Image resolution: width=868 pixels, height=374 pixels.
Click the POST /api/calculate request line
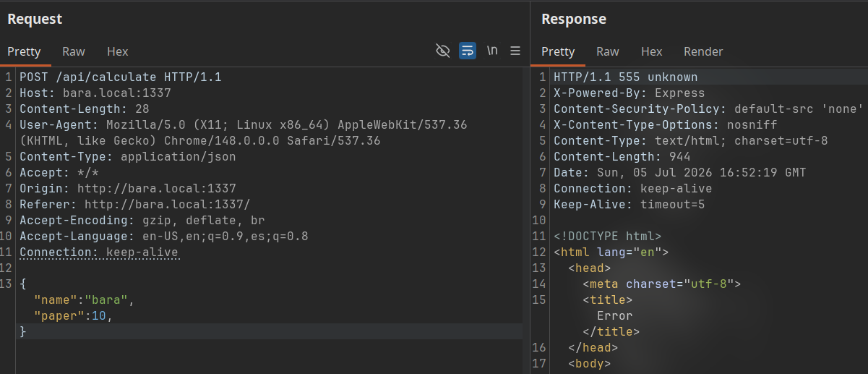coord(120,77)
